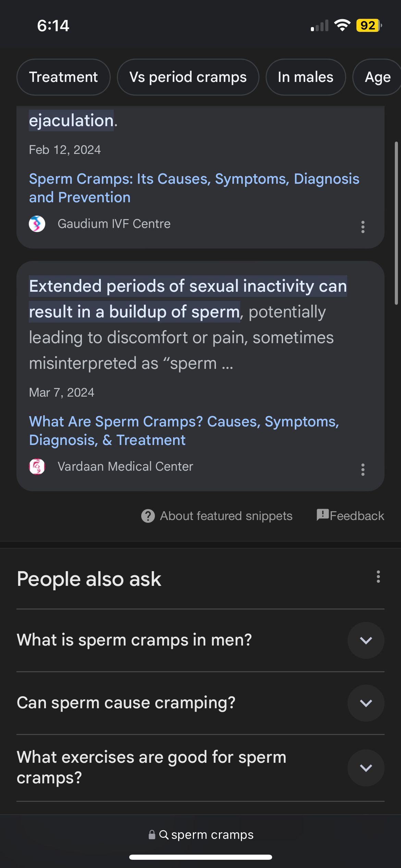This screenshot has height=868, width=401.
Task: Click the Vardaan Medical Center favicon
Action: [x=37, y=467]
